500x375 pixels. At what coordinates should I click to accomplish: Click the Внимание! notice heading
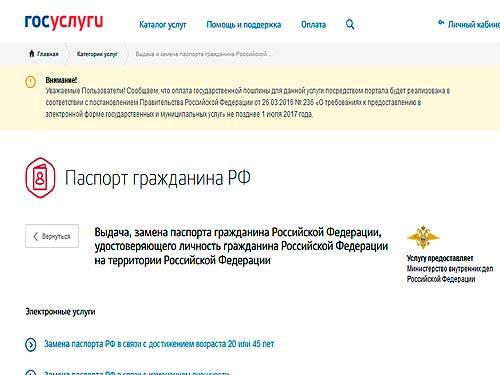click(x=61, y=80)
